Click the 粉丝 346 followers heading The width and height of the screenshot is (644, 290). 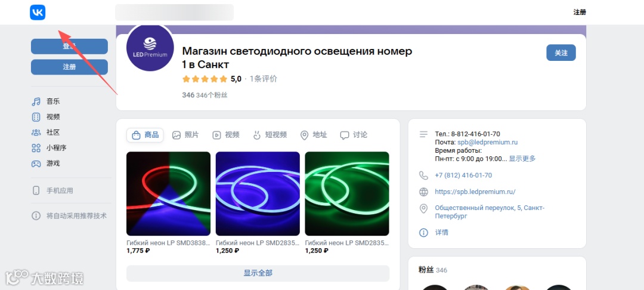(433, 270)
